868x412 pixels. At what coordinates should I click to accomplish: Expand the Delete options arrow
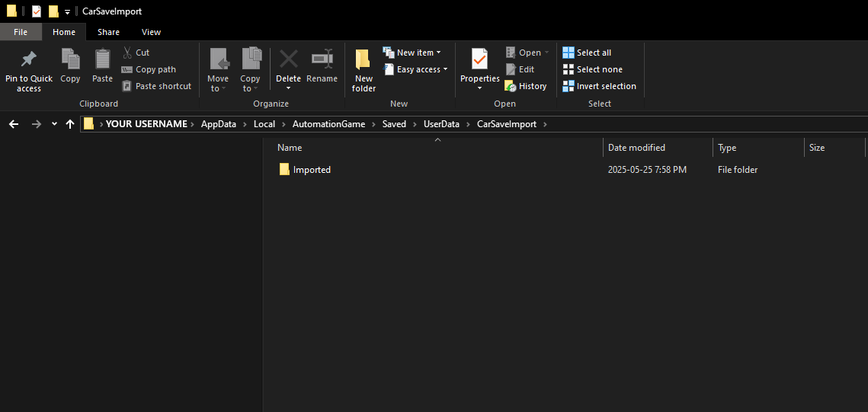tap(288, 88)
